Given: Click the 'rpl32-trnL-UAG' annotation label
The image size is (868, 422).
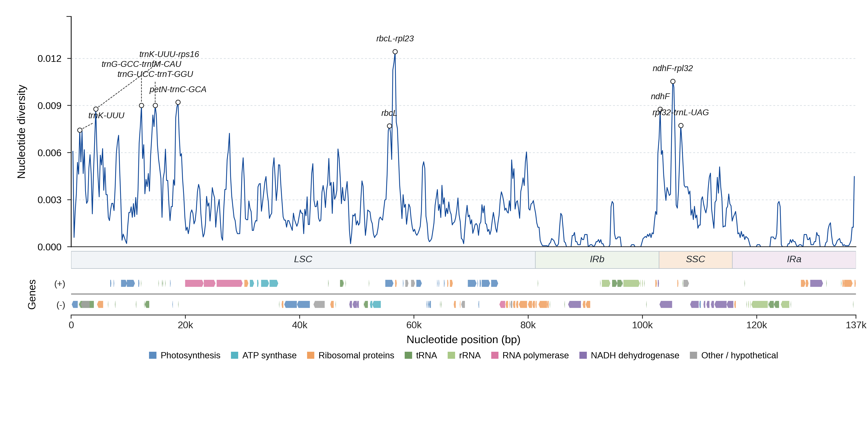Looking at the screenshot, I should 681,112.
